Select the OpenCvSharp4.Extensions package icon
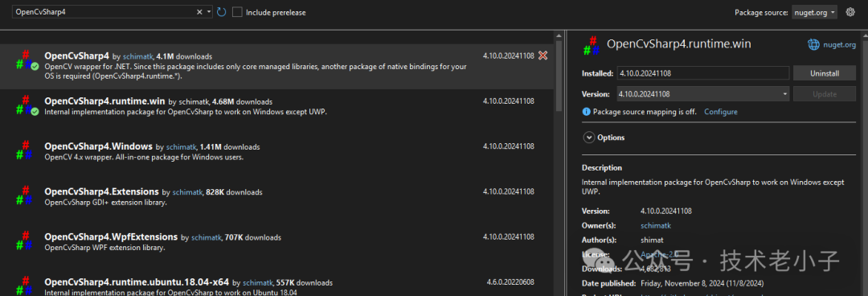 [24, 195]
